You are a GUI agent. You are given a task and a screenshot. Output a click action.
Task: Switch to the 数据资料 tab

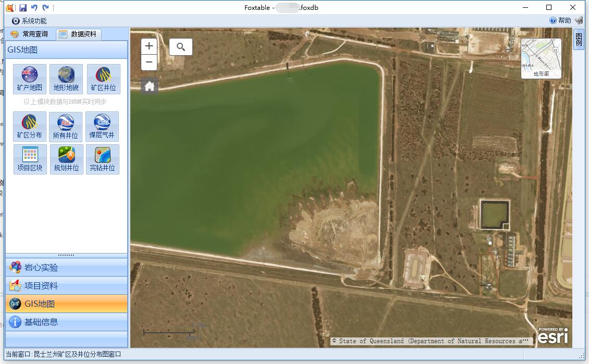click(79, 34)
